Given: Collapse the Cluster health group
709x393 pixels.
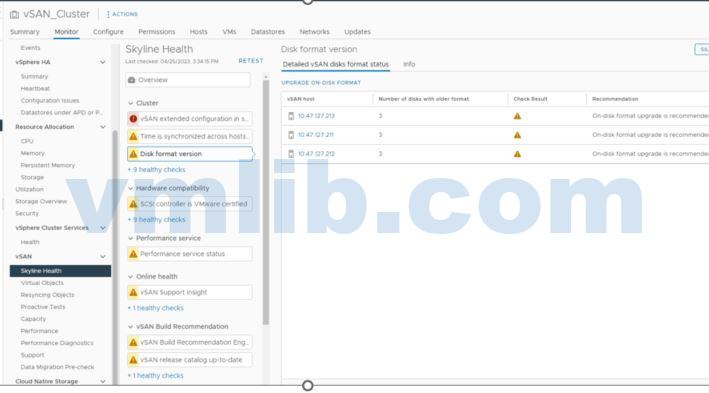Looking at the screenshot, I should (x=130, y=103).
